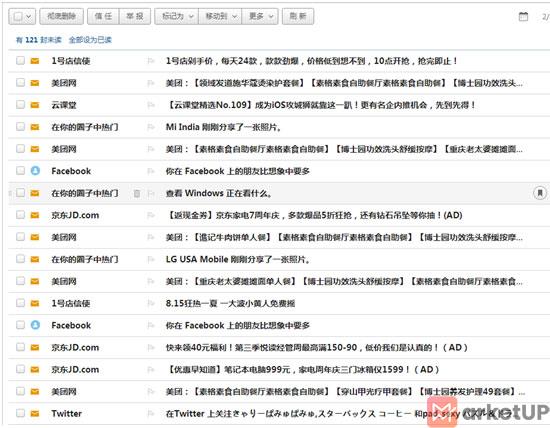Click the 全部设为已读 link

[x=90, y=40]
